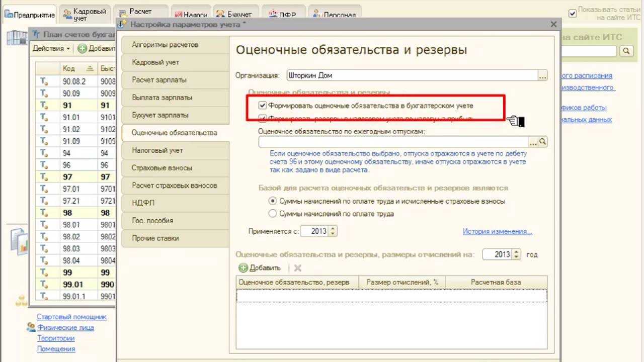
Task: Choose Суммы начислений по оплате труда only
Action: point(273,214)
